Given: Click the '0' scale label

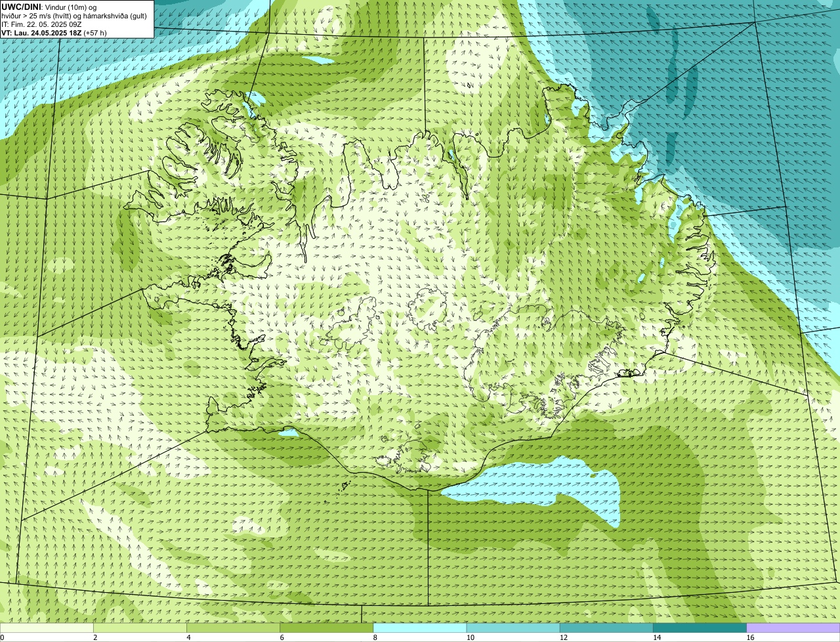Looking at the screenshot, I should click(x=2, y=637).
